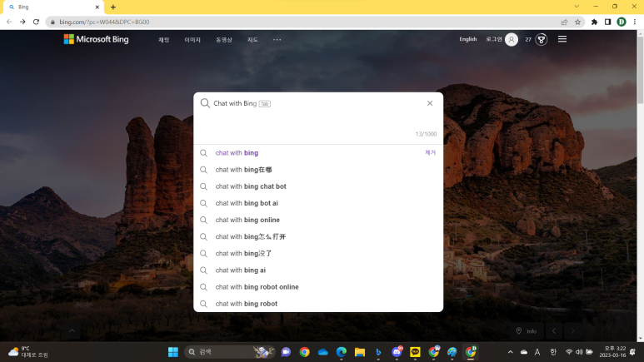Viewport: 644px width, 362px height.
Task: Open the volume control in tray
Action: point(579,352)
